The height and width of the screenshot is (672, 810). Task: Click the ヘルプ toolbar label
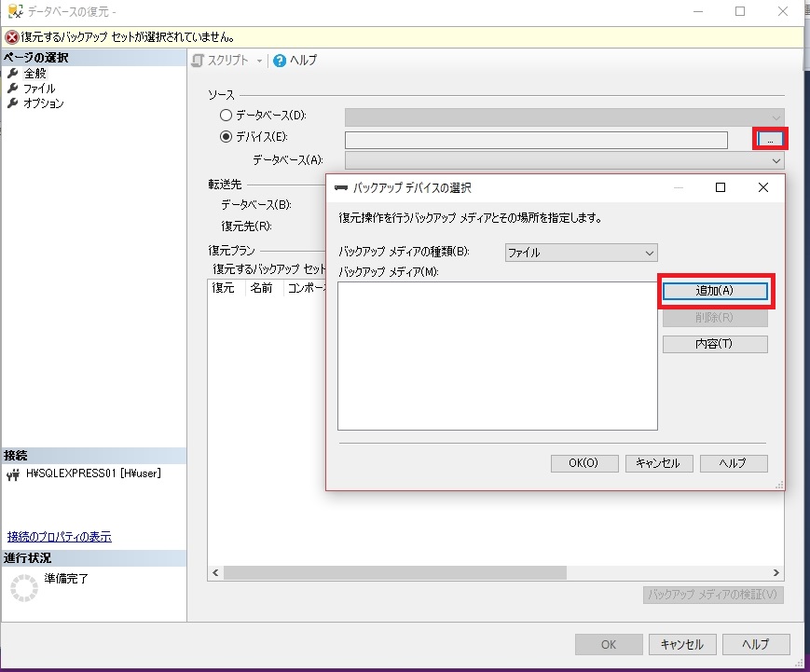(x=303, y=61)
